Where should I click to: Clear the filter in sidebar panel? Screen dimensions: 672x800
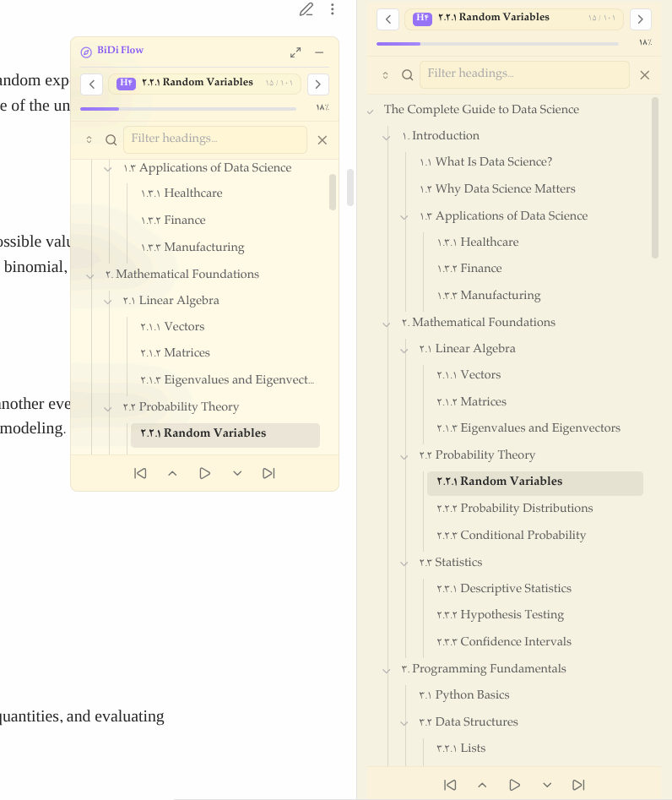pos(644,75)
